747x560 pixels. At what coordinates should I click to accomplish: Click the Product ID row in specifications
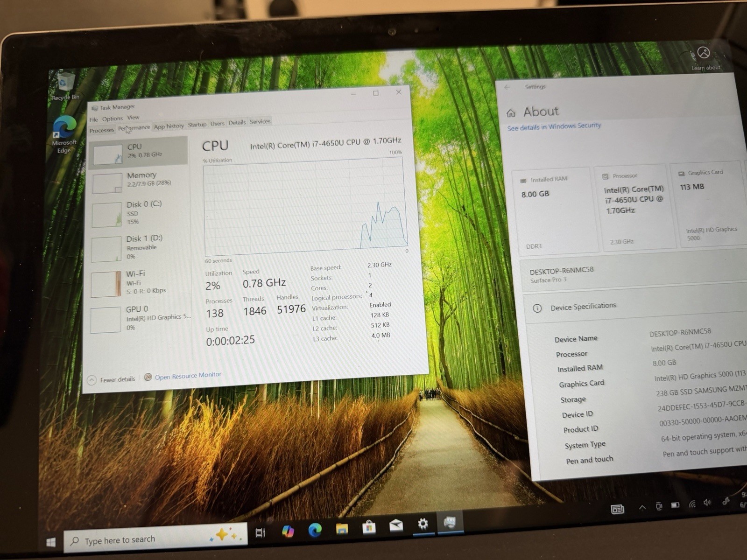(x=655, y=424)
